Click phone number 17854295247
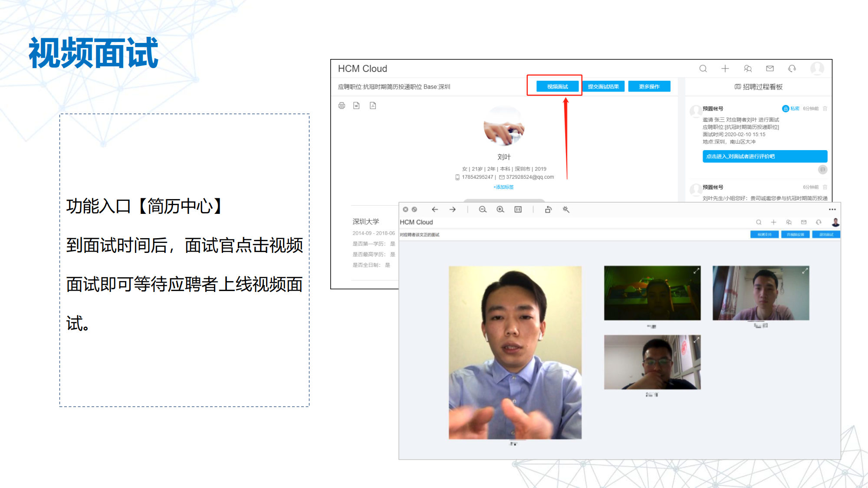Image resolution: width=868 pixels, height=488 pixels. tap(477, 177)
